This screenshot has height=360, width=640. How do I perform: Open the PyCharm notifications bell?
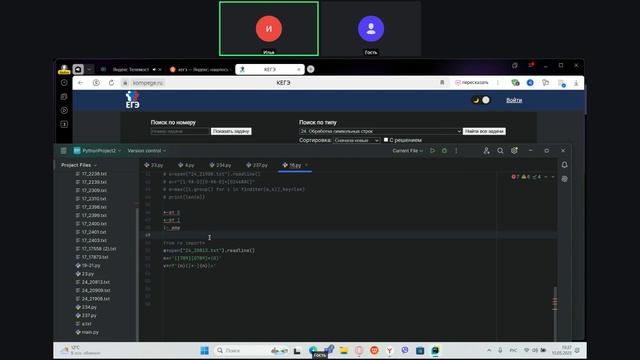(564, 165)
